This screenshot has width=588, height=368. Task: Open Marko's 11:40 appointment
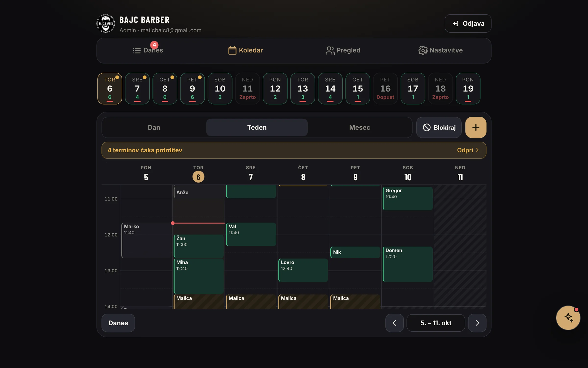click(146, 240)
